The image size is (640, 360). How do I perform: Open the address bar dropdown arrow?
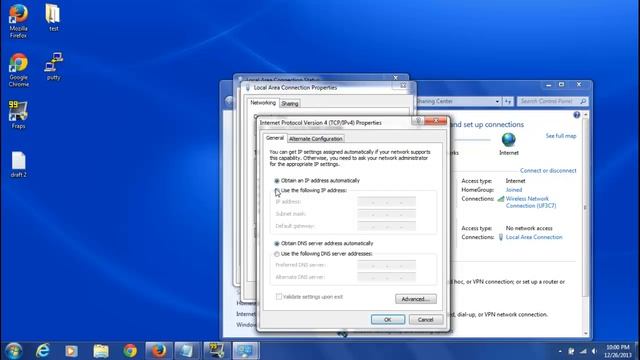[x=497, y=101]
